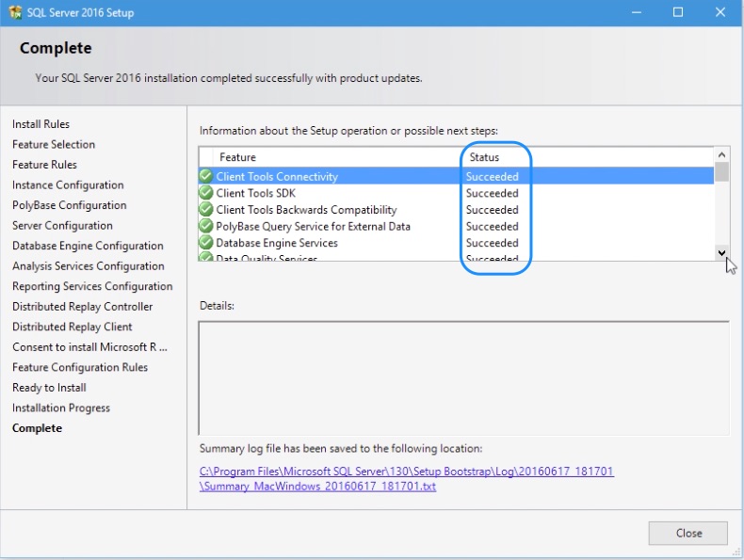Viewport: 744px width, 560px height.
Task: Click inside the Details text box
Action: (463, 378)
